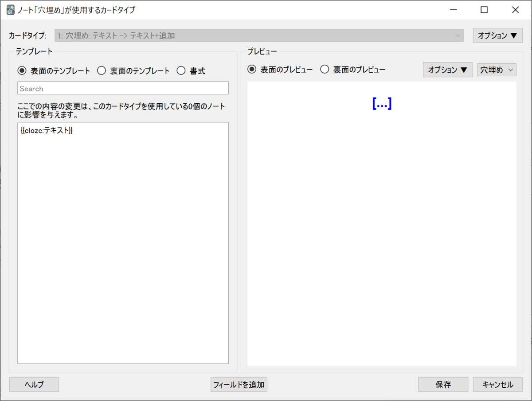Open the top-right オプション ▼ menu
Screen dimensions: 532x401
(x=498, y=35)
